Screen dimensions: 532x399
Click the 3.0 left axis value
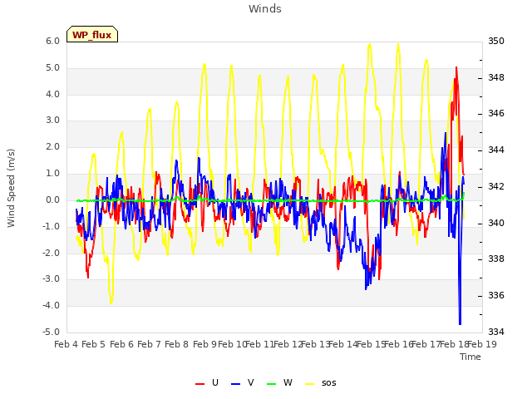pos(52,120)
